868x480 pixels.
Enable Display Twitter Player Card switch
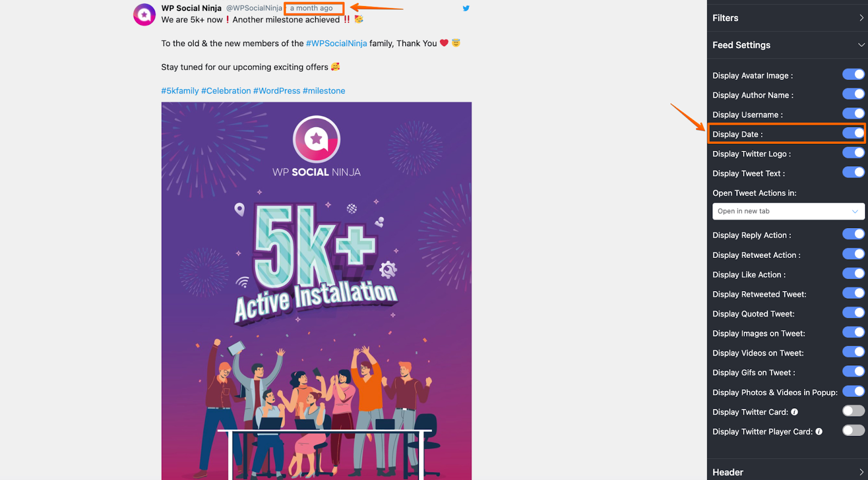point(853,431)
